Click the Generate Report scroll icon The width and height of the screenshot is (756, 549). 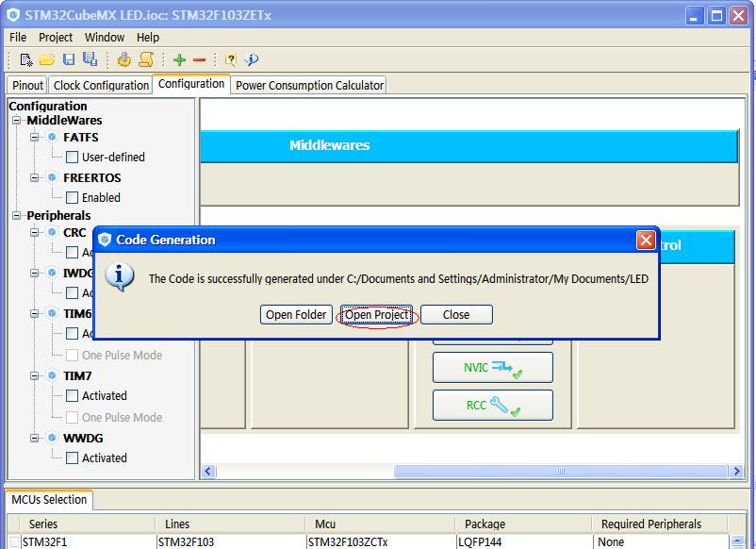pyautogui.click(x=146, y=59)
